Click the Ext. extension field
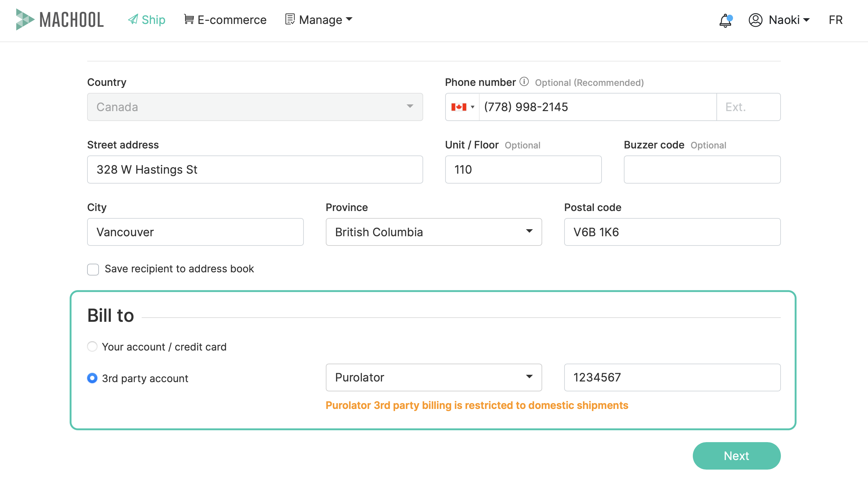 (748, 107)
